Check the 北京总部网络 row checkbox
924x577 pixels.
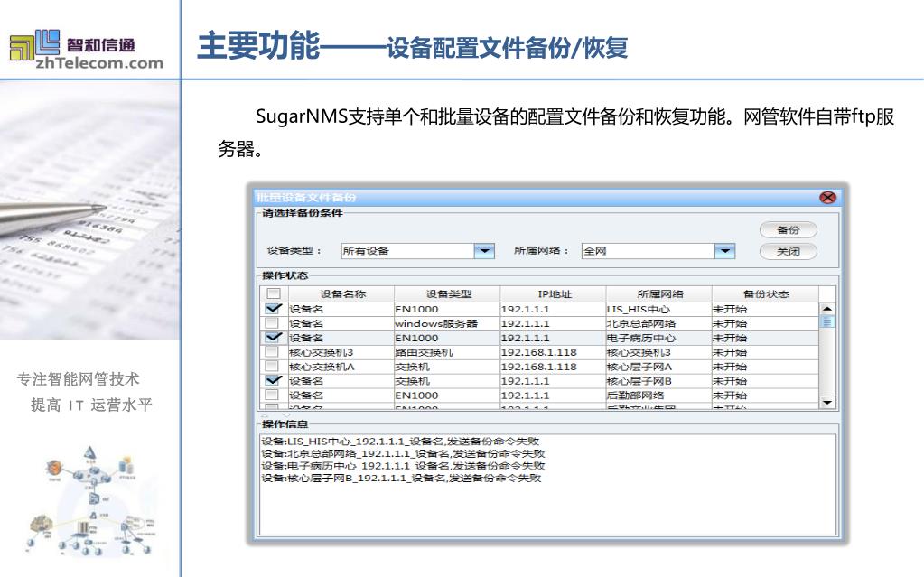[x=272, y=323]
